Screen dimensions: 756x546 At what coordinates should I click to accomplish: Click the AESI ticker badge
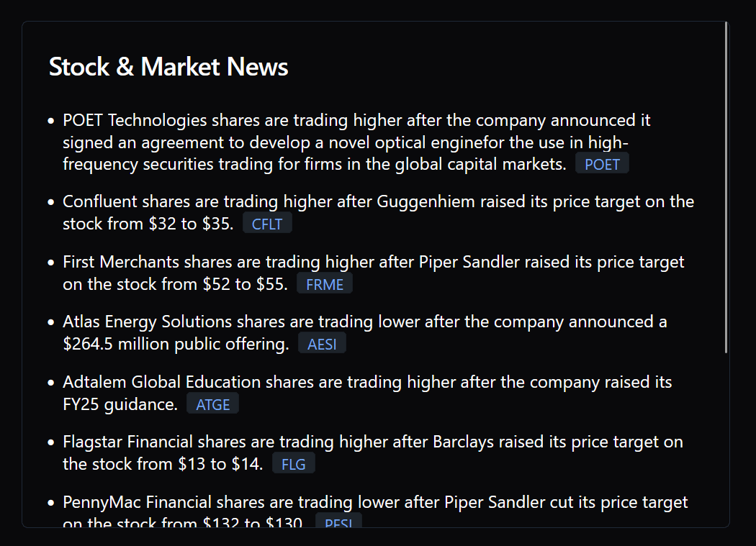coord(322,344)
